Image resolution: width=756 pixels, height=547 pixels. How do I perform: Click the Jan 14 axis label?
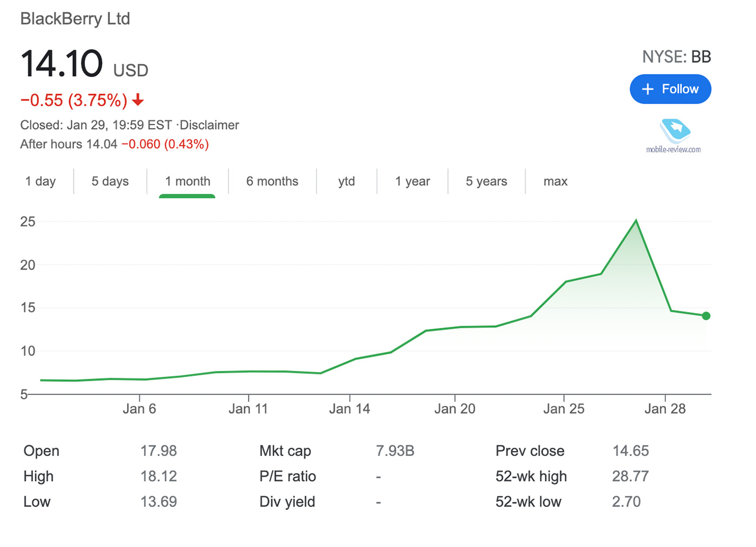pyautogui.click(x=350, y=409)
